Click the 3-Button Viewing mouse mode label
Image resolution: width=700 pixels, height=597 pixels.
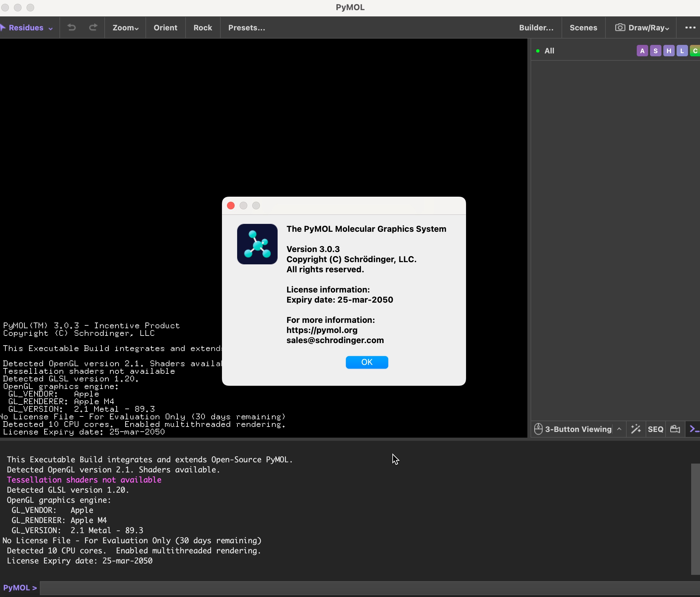578,429
